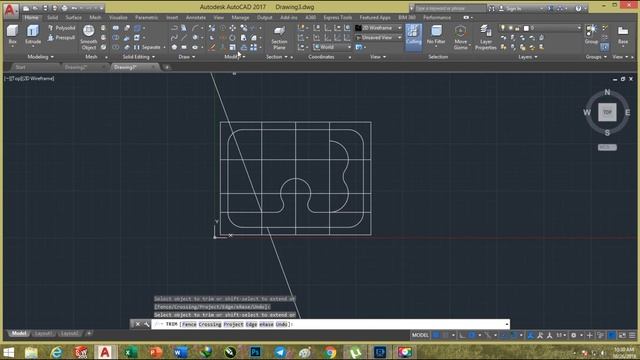This screenshot has height=360, width=640.
Task: Open Word from the taskbar
Action: pyautogui.click(x=180, y=352)
